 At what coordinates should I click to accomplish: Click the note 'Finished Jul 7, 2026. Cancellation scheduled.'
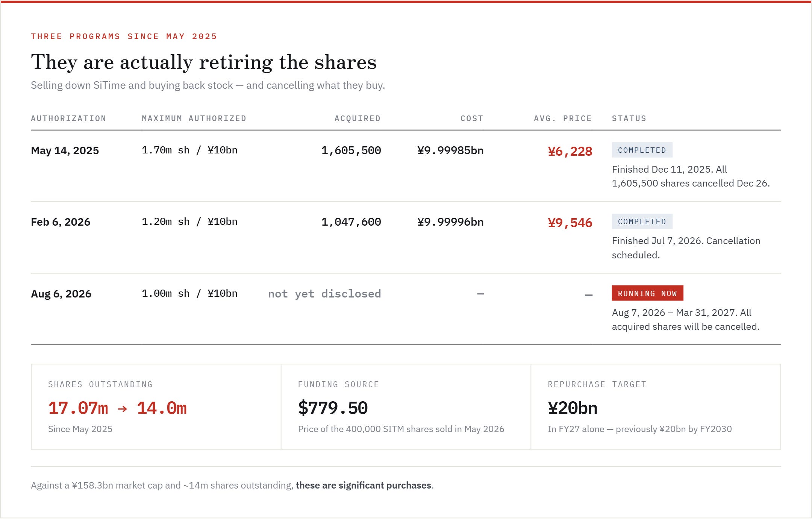click(x=686, y=248)
